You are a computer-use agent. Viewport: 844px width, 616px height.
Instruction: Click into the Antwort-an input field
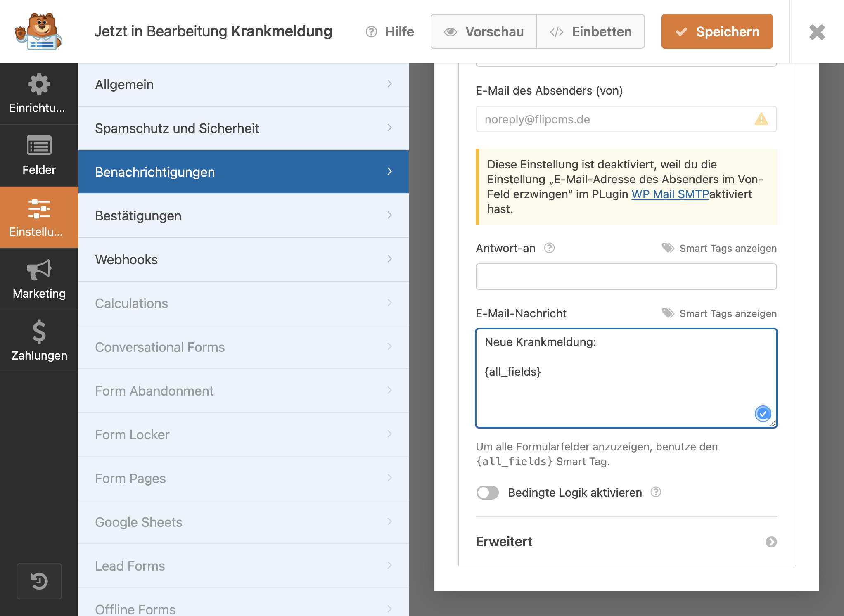626,277
